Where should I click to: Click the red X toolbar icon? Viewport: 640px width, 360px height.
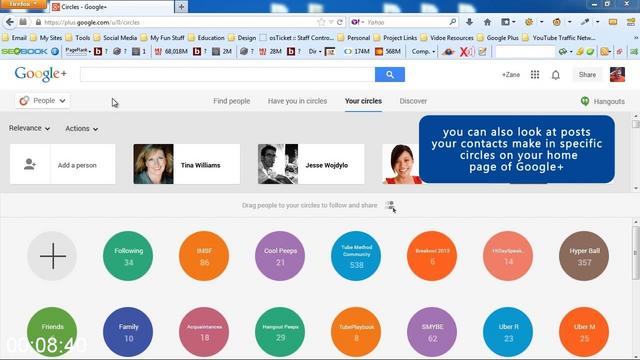tap(464, 51)
